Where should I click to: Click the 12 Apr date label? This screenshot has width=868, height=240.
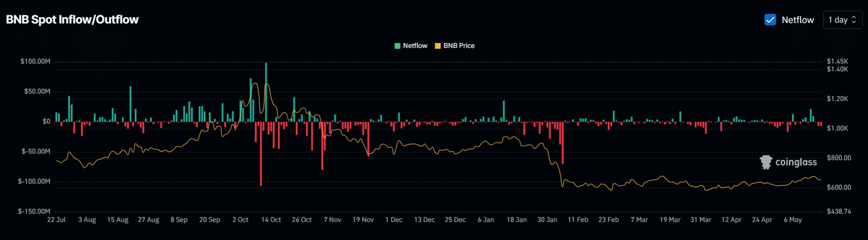pos(731,220)
